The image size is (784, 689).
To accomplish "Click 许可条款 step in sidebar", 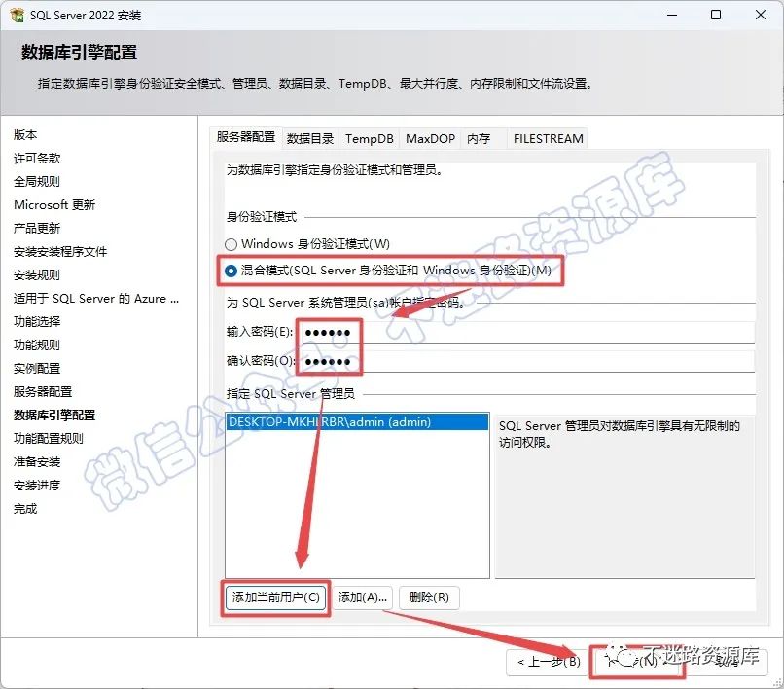I will click(x=37, y=158).
